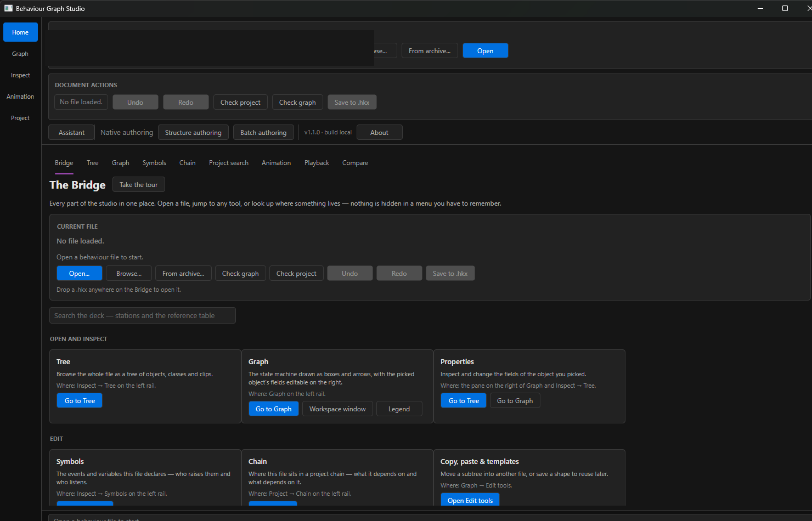The image size is (812, 521).
Task: Switch to Inspect in the left rail
Action: 20,75
